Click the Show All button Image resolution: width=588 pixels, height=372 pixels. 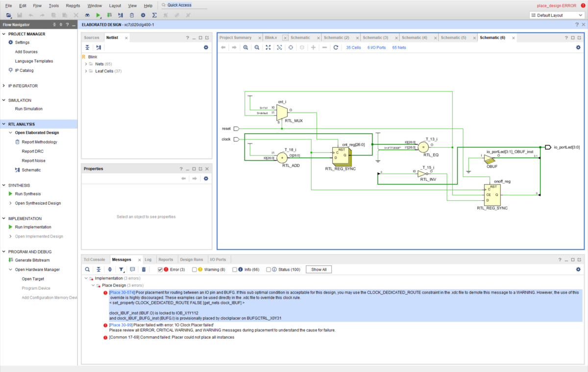click(x=318, y=270)
